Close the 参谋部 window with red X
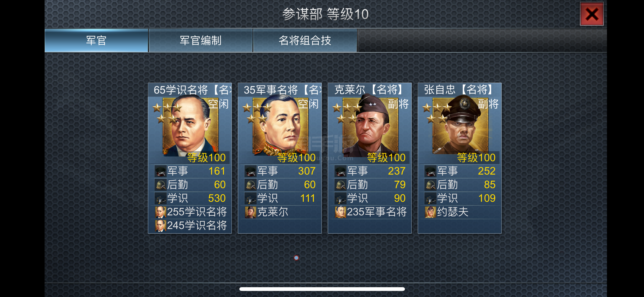This screenshot has height=297, width=644. tap(592, 14)
